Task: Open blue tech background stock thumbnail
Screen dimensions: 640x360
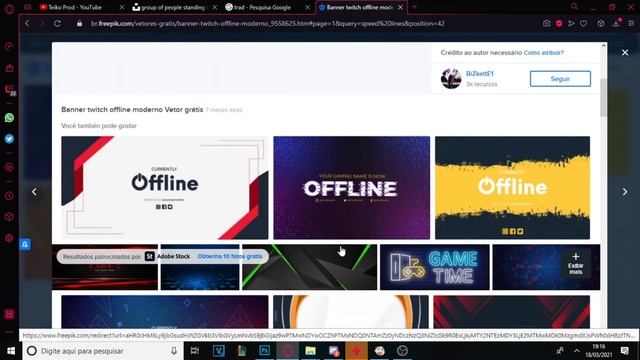Action: (200, 278)
